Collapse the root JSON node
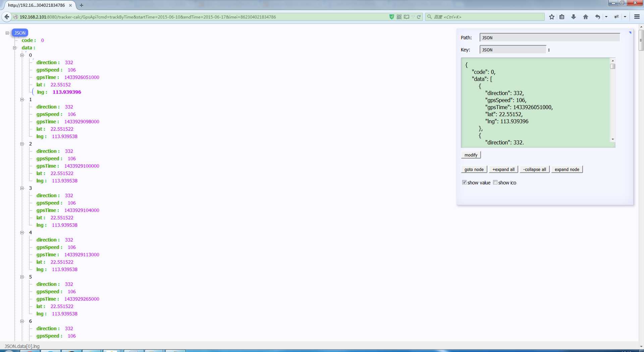The width and height of the screenshot is (644, 352). click(7, 33)
